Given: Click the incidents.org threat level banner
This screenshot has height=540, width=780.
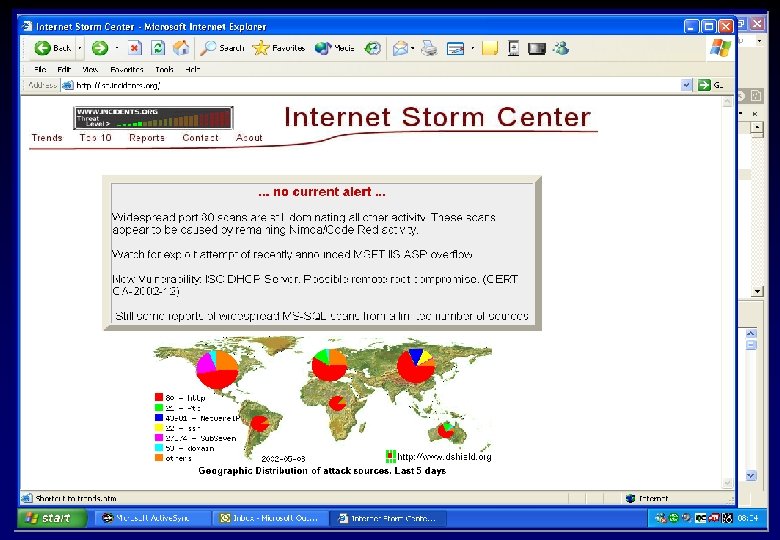Looking at the screenshot, I should tap(153, 118).
